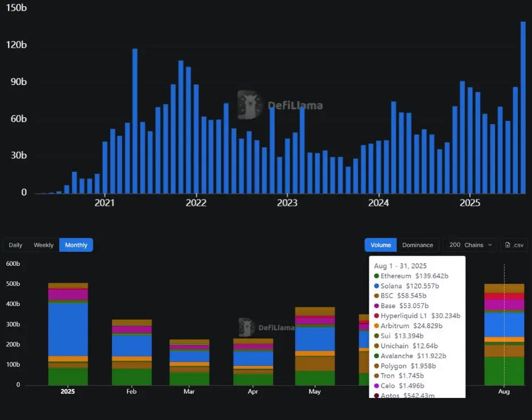Viewport: 532px width, 420px height.
Task: Click the 150b y-axis label
Action: tap(16, 8)
